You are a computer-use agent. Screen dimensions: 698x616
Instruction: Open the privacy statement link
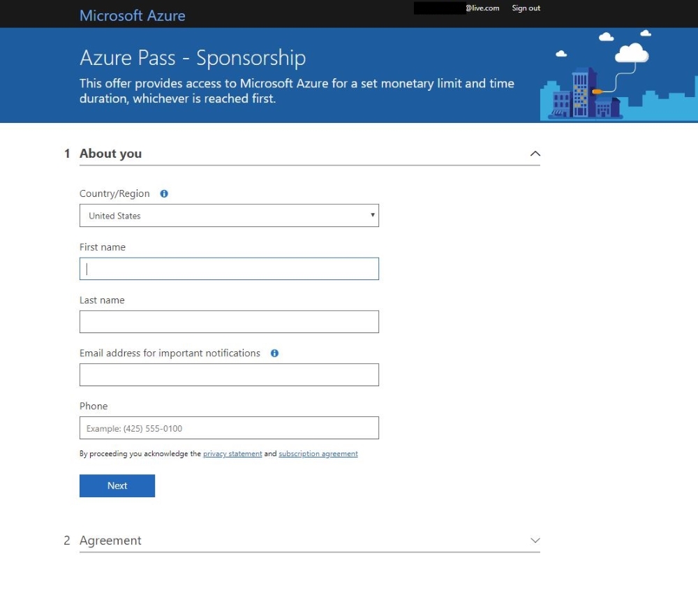click(232, 453)
